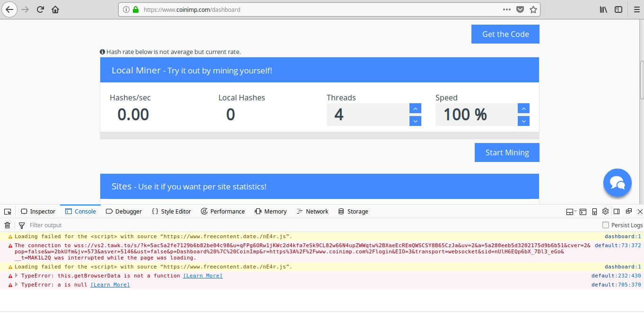Image resolution: width=644 pixels, height=313 pixels.
Task: Switch to the Network tab
Action: (312, 212)
